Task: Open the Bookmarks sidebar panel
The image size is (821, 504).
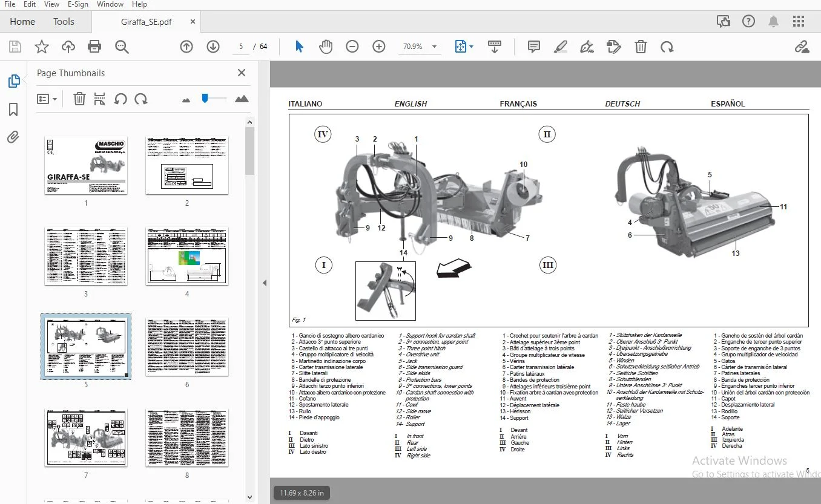Action: point(13,110)
